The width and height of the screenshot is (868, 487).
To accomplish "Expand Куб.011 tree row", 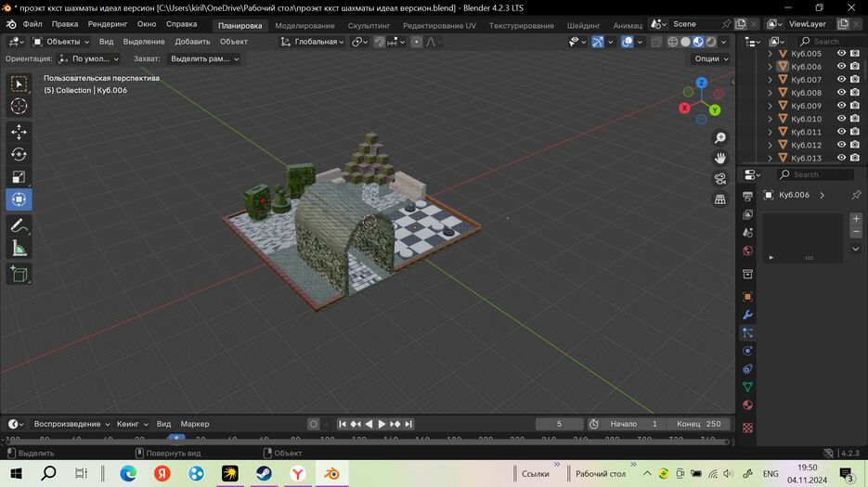I will 770,132.
